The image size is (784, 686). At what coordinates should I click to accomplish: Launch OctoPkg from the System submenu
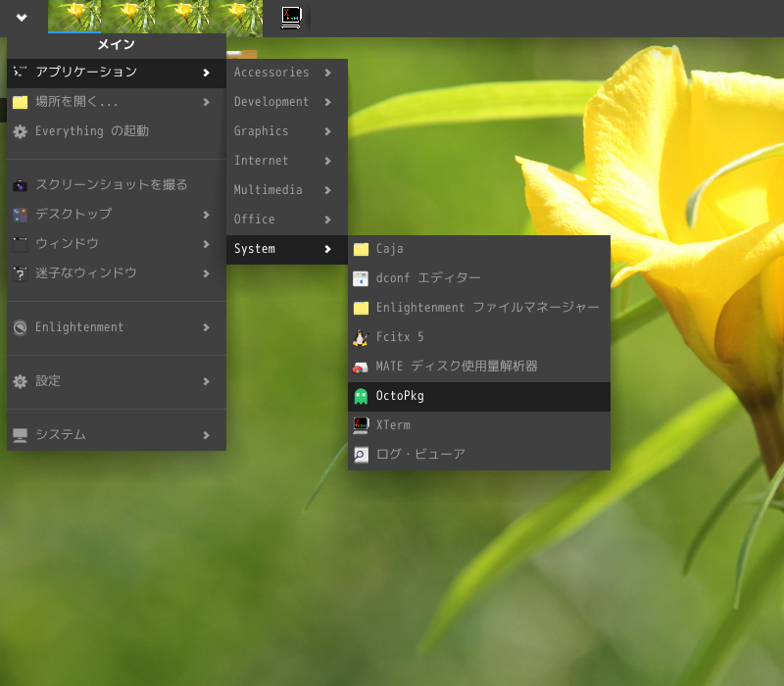(x=400, y=396)
